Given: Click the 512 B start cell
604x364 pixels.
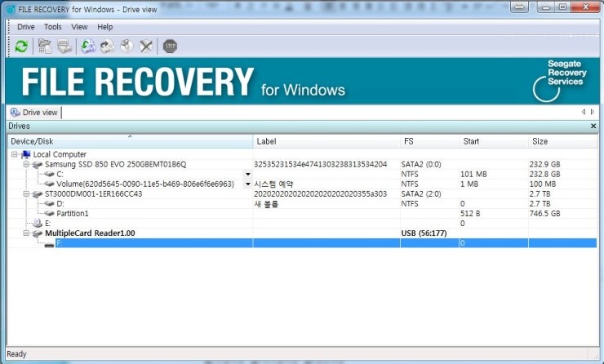Looking at the screenshot, I should pyautogui.click(x=470, y=213).
